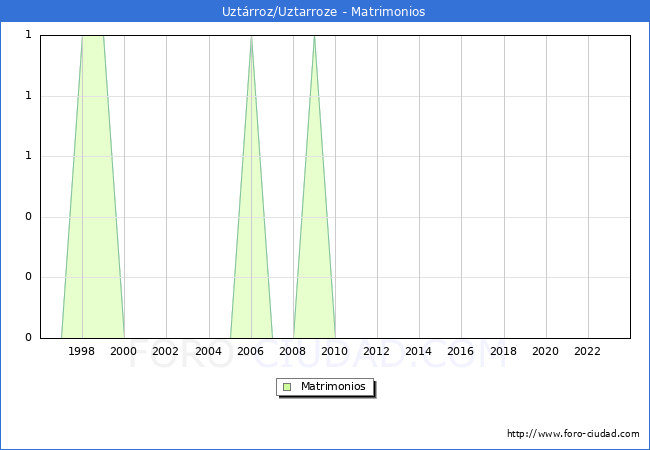Open the www.foro-ciudad.com link
The width and height of the screenshot is (650, 450).
coord(573,434)
